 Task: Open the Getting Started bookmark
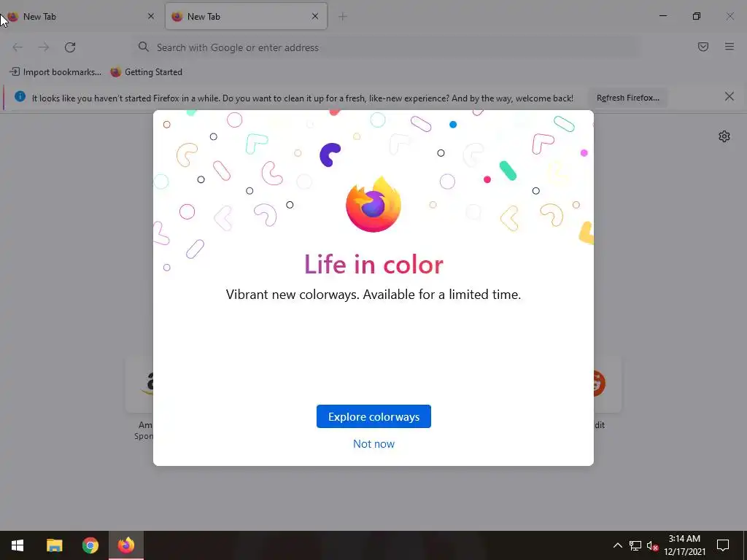[146, 72]
